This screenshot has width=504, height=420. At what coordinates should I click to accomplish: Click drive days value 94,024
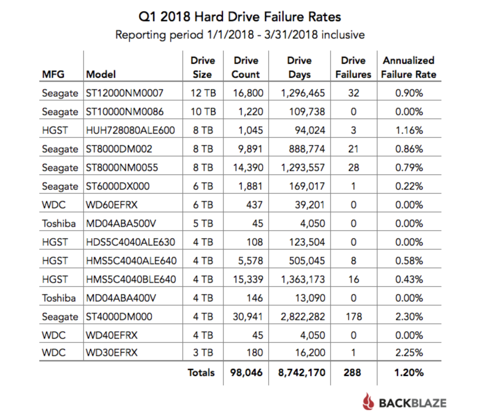(x=310, y=130)
